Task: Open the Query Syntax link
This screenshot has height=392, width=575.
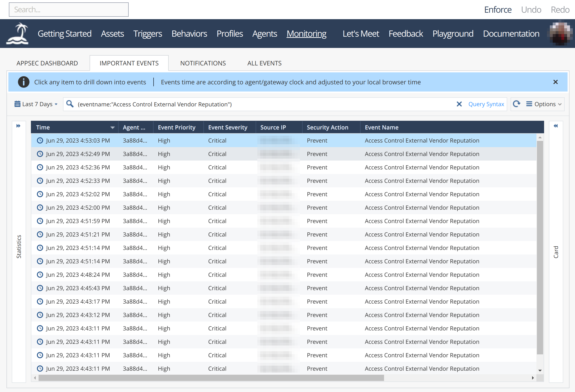Action: click(486, 104)
